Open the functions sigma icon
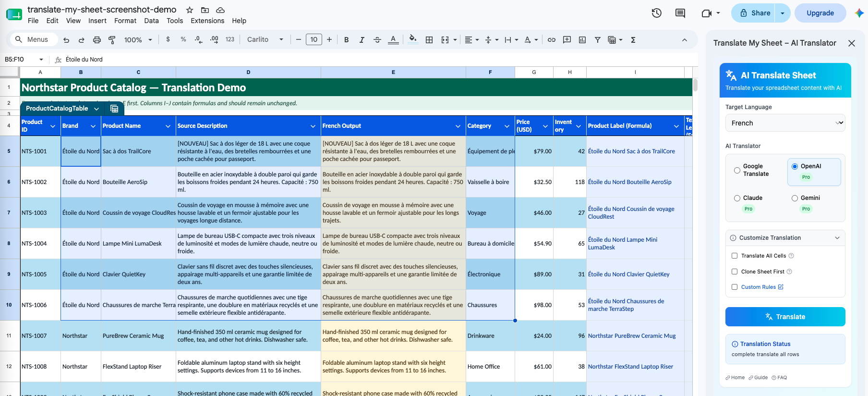The image size is (868, 396). point(633,40)
